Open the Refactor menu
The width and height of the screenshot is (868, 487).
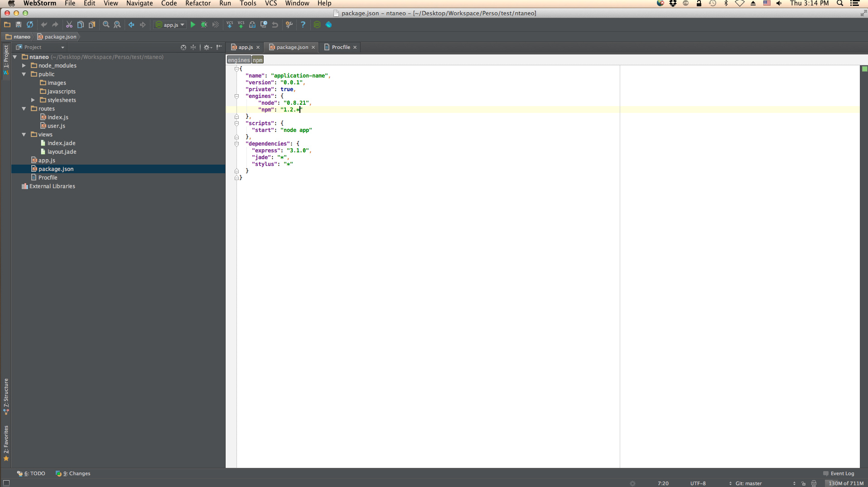coord(198,4)
